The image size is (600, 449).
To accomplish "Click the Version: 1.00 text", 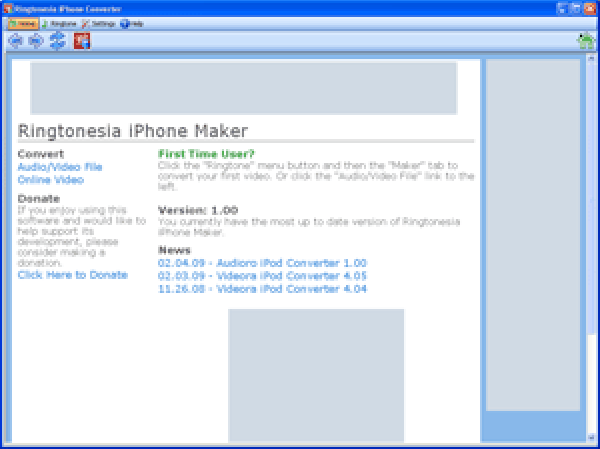I will [198, 210].
